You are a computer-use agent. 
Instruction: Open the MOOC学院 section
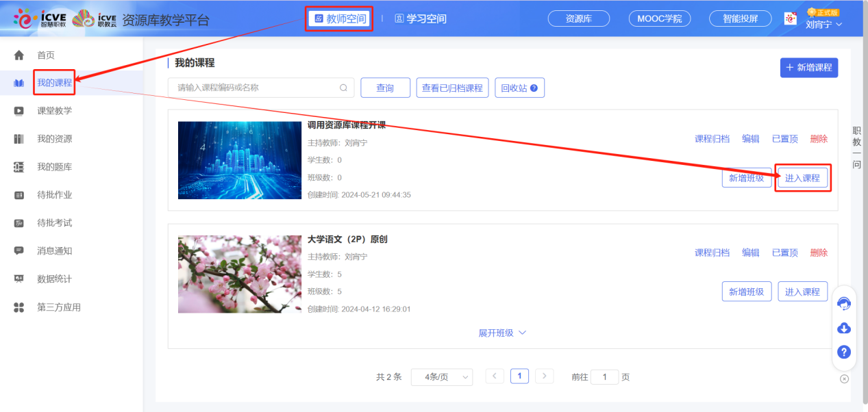[659, 18]
